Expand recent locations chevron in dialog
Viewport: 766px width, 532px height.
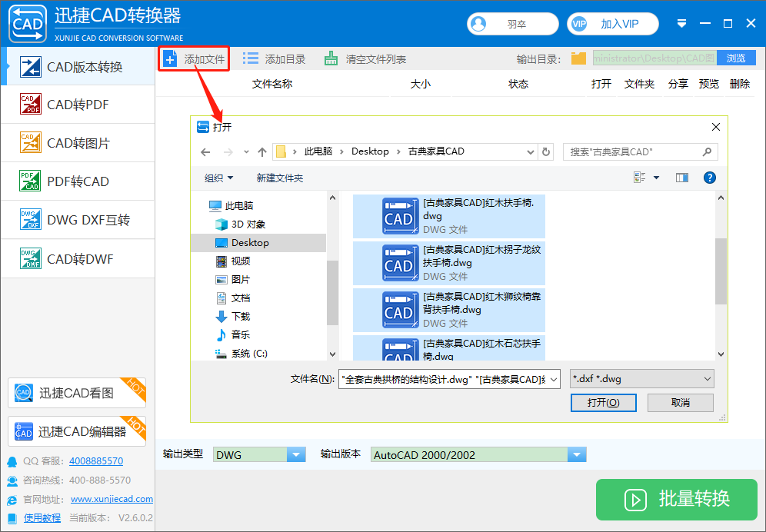pyautogui.click(x=246, y=152)
